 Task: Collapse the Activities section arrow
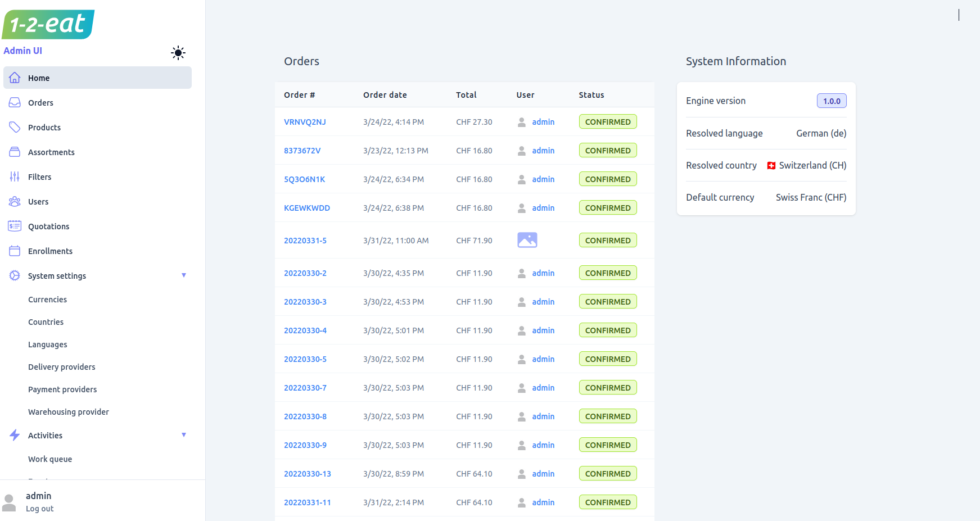click(184, 435)
